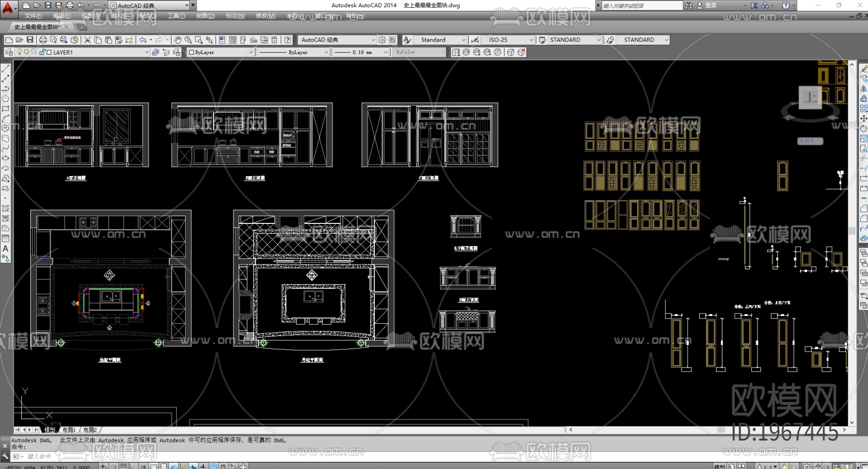Select the Line tool in Draw toolbar
The width and height of the screenshot is (868, 469).
5,69
